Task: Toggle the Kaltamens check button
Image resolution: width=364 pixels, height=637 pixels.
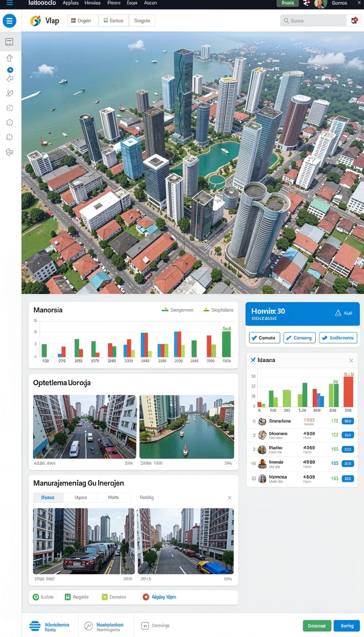Action: click(338, 338)
